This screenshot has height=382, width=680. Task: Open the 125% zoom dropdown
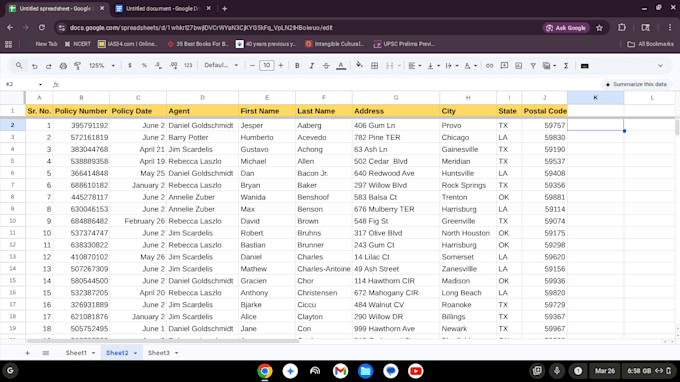[102, 66]
